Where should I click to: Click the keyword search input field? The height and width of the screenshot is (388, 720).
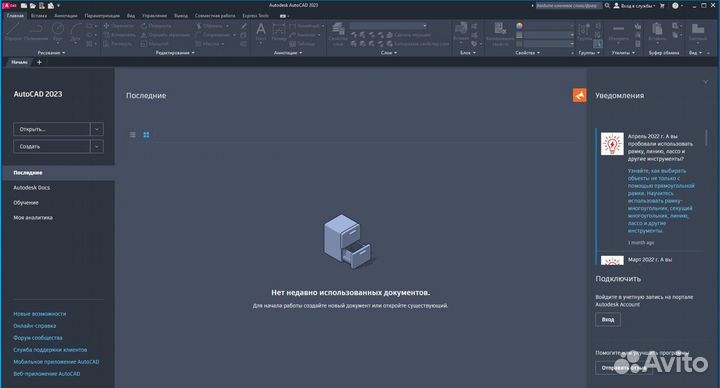point(568,6)
